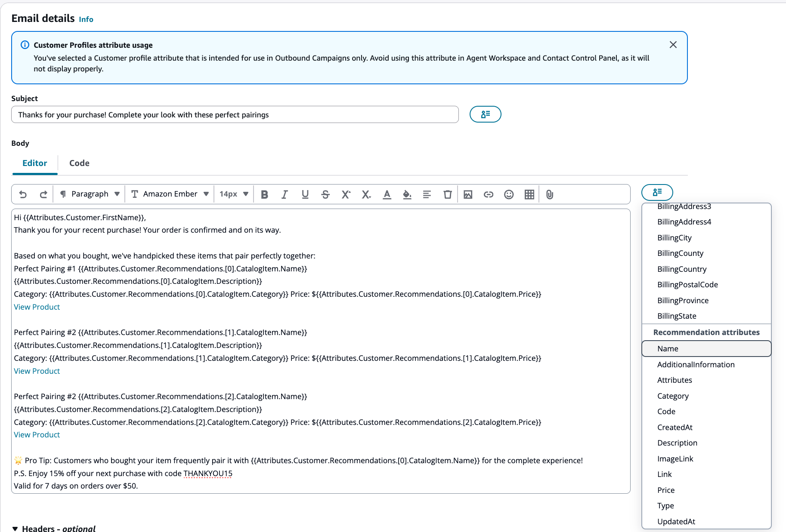
Task: Insert a hyperlink using the toolbar
Action: (488, 194)
